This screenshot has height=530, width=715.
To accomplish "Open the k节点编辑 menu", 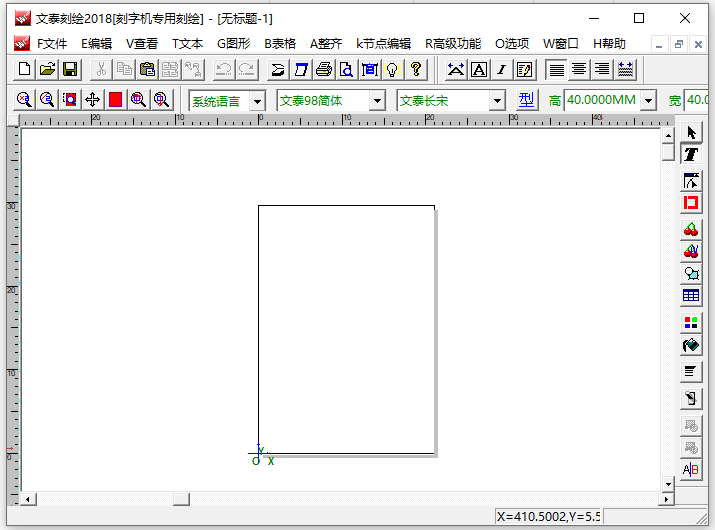I will (383, 44).
